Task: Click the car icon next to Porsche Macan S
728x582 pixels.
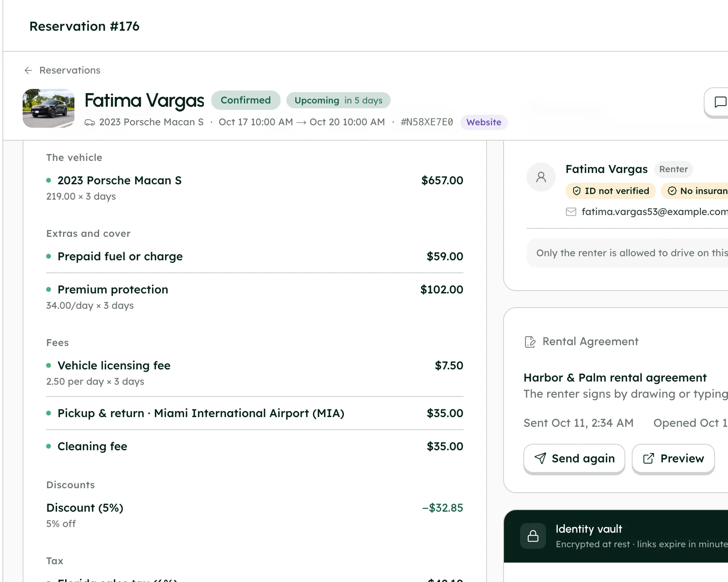Action: coord(90,122)
